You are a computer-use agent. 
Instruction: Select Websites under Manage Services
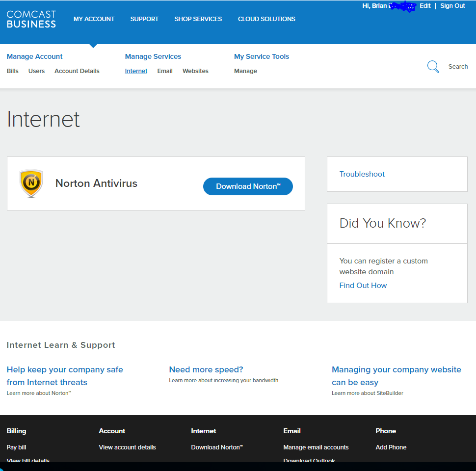click(195, 71)
